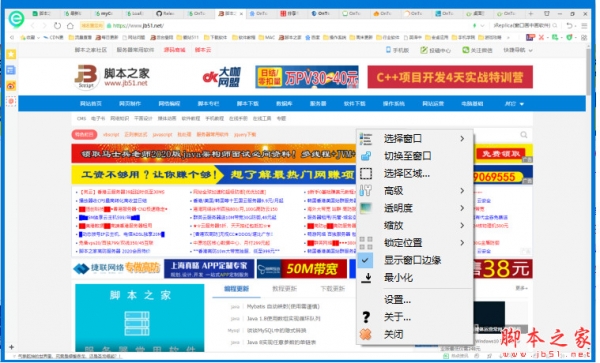Click the red dashed screenshot sidebar icon
The image size is (600, 363).
[x=11, y=101]
